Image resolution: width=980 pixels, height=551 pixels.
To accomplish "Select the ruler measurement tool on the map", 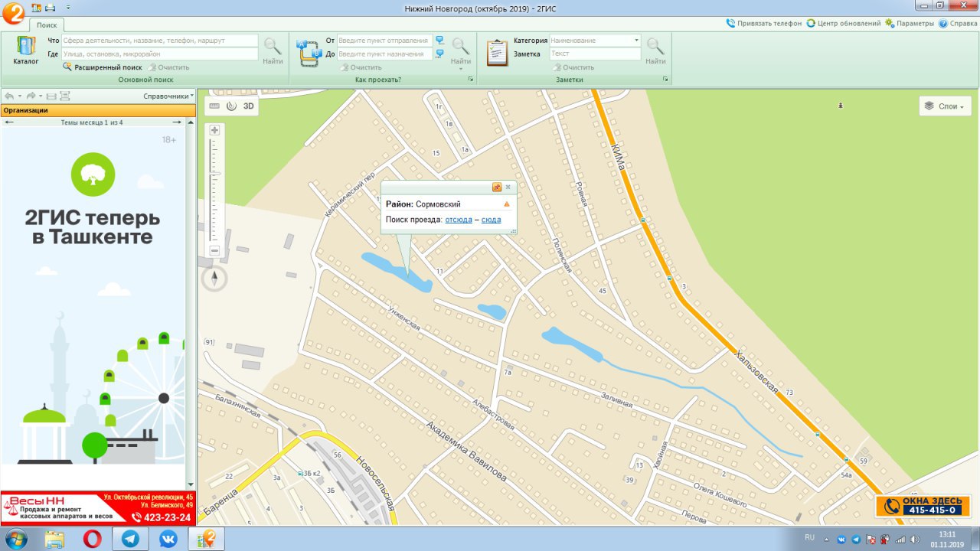I will [214, 106].
